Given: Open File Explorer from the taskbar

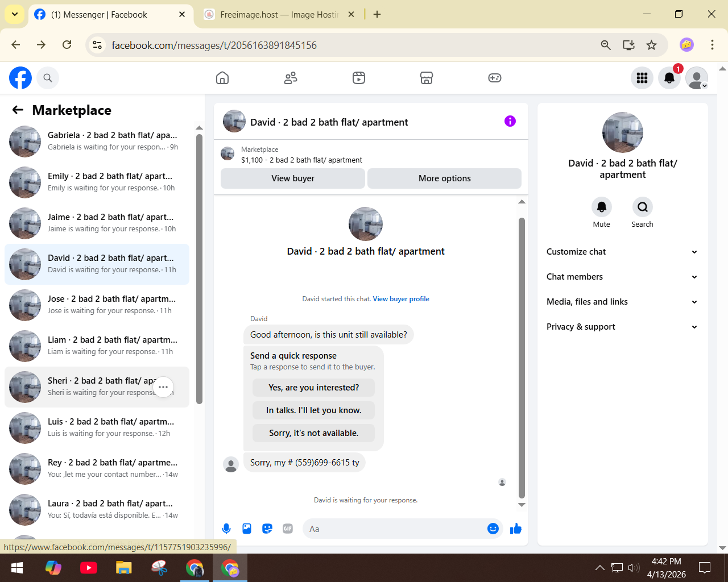Looking at the screenshot, I should point(123,568).
